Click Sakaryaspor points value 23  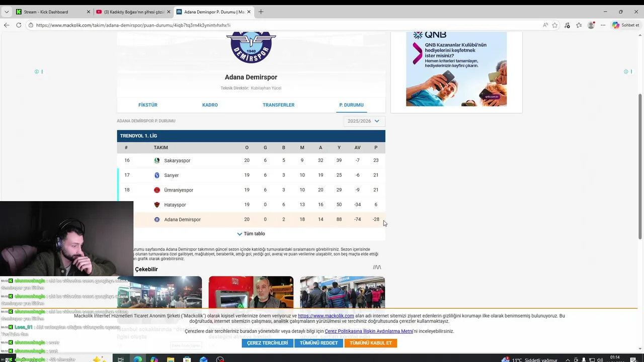click(376, 160)
